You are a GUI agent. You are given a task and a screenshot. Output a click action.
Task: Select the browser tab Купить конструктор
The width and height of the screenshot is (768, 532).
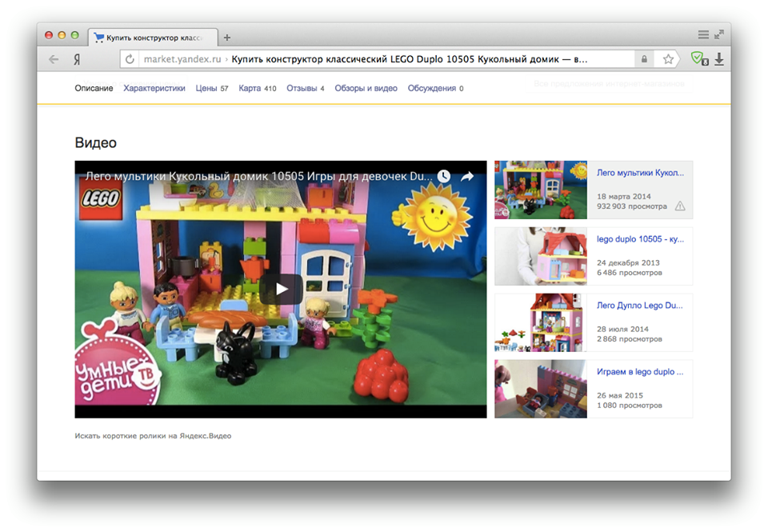tap(153, 38)
